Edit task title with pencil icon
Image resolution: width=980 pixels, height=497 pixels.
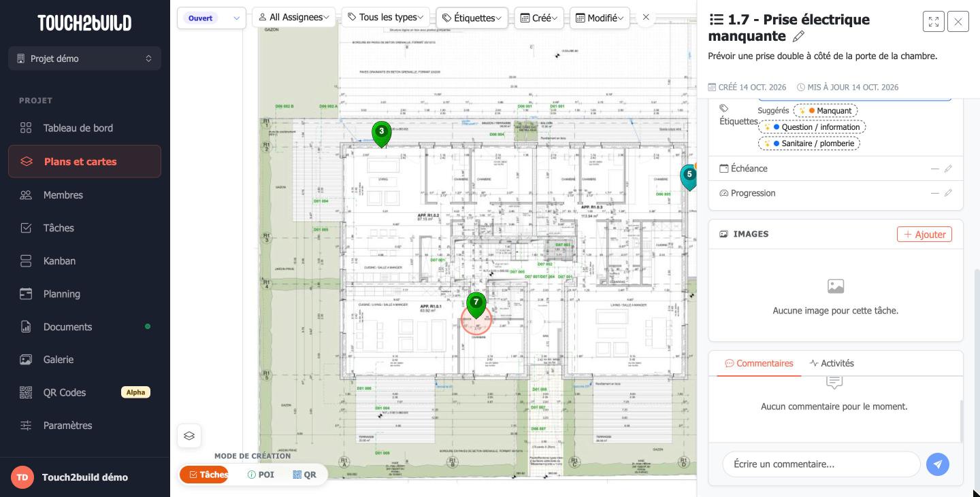tap(799, 36)
